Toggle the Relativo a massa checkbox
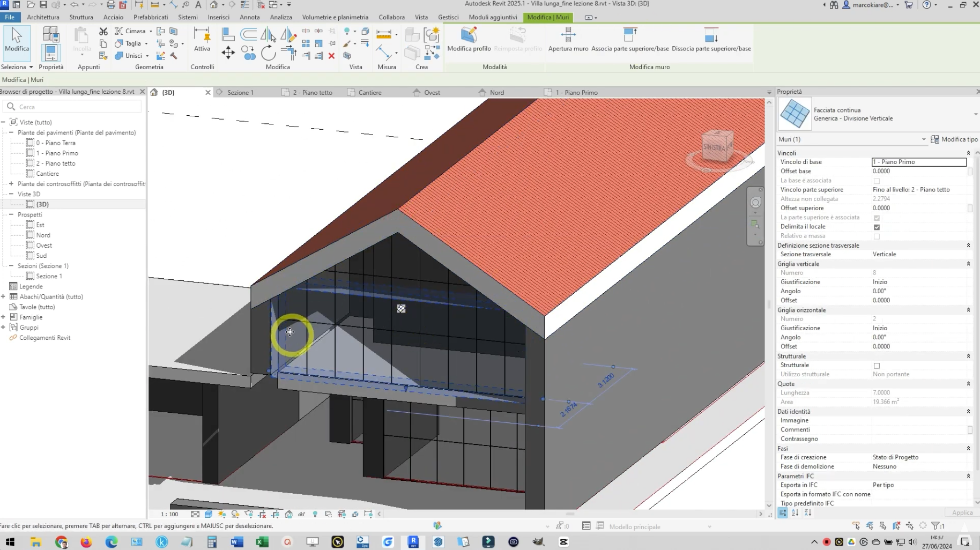Viewport: 980px width, 550px height. [x=877, y=236]
